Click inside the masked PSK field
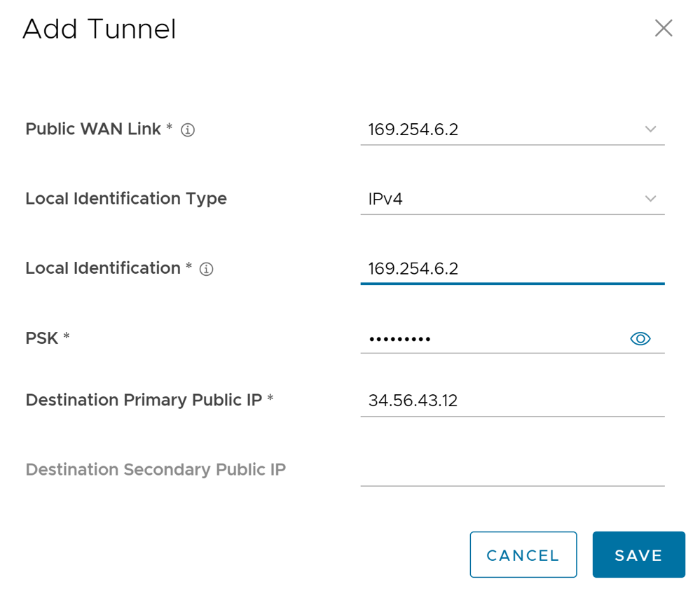Viewport: 700px width, 598px height. (x=490, y=339)
